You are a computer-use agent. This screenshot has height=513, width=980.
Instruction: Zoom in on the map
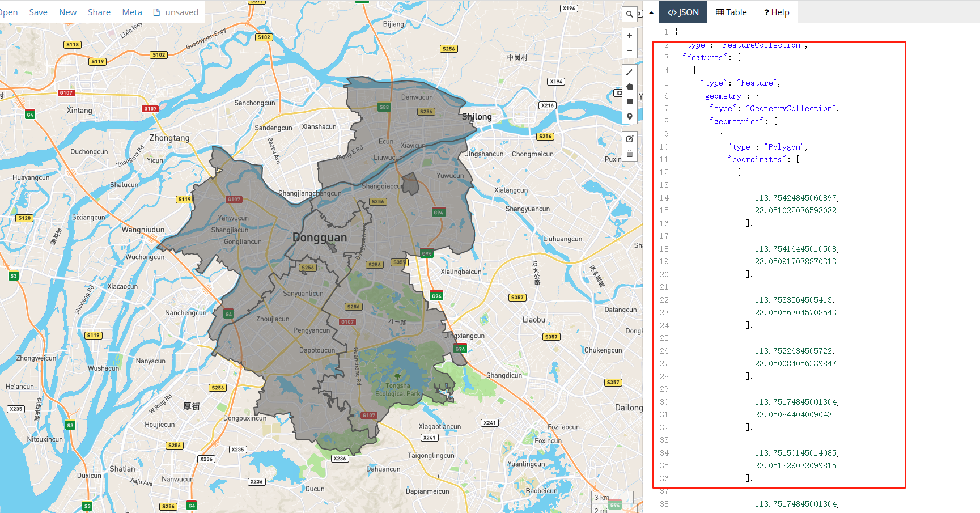point(629,36)
